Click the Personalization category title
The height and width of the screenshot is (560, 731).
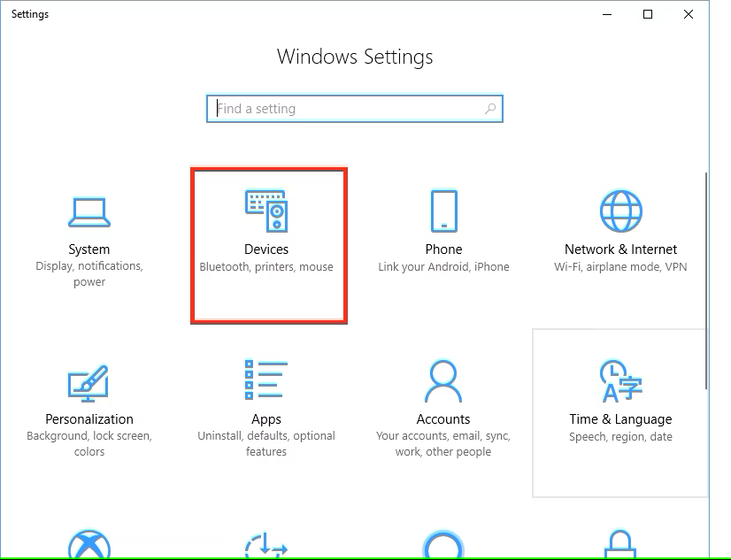click(x=89, y=418)
